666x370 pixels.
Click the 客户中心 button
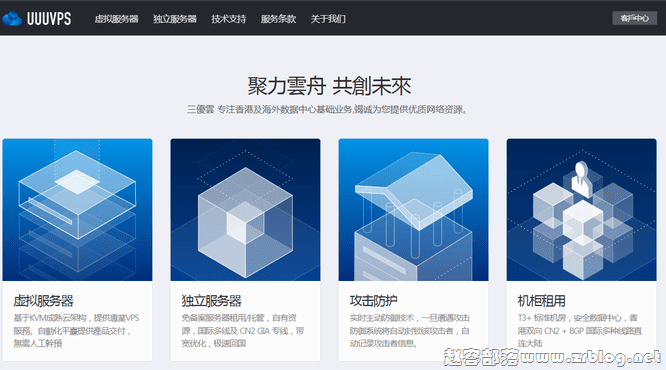pyautogui.click(x=635, y=18)
